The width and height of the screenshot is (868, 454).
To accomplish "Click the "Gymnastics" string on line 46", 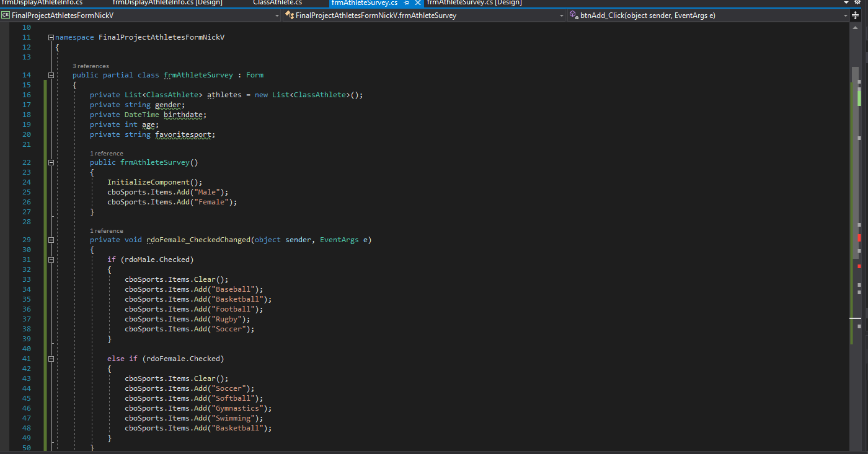I will point(237,409).
